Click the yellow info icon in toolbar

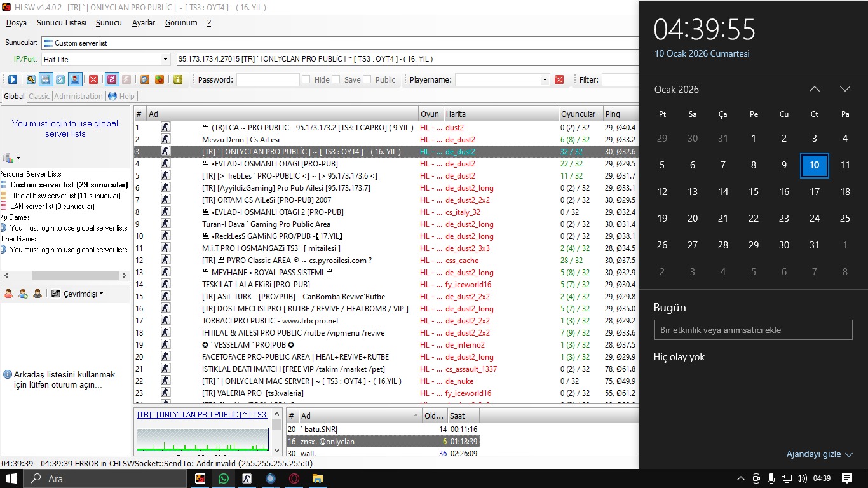pos(178,79)
